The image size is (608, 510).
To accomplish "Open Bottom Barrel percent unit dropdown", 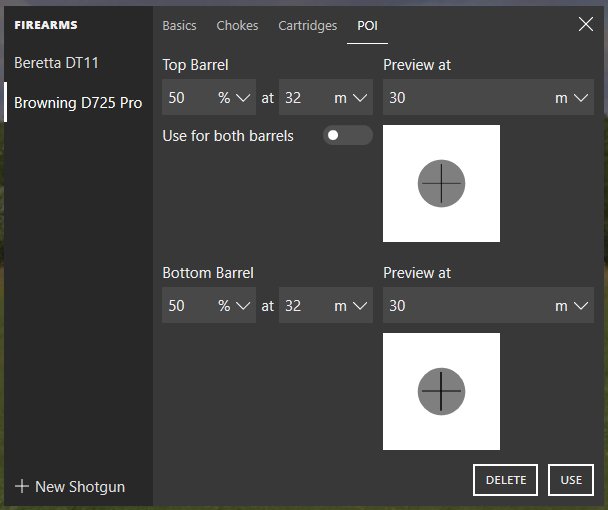I will click(x=233, y=306).
